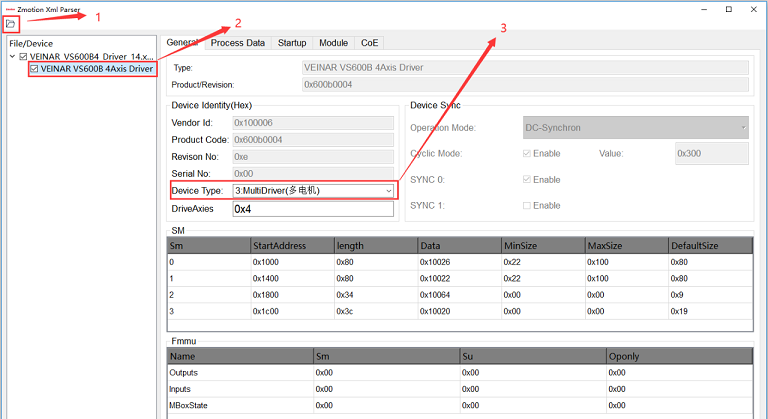Toggle SYNC 1 Enable checkbox
768x419 pixels.
point(527,205)
